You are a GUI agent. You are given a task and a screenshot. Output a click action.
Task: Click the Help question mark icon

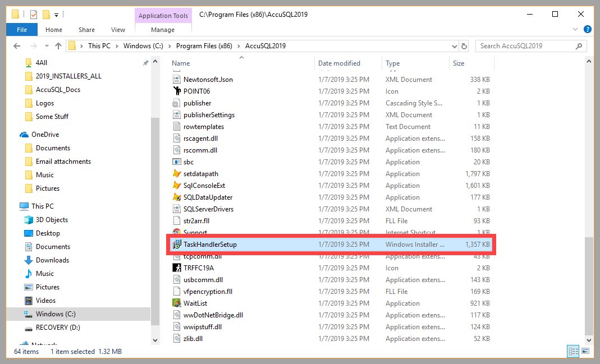tap(588, 29)
